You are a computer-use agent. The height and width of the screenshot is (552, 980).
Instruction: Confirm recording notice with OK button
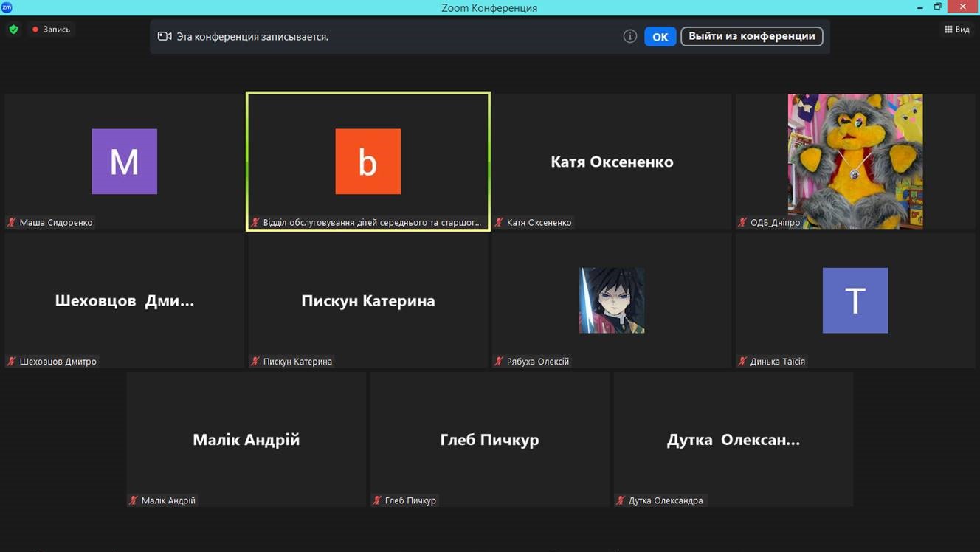click(660, 36)
